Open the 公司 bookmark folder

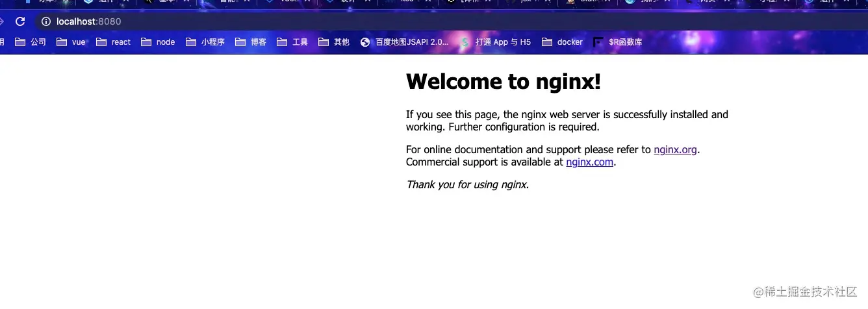tap(31, 42)
